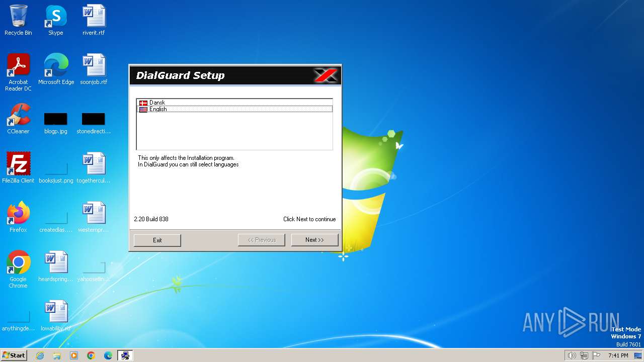Open the Start menu
The height and width of the screenshot is (362, 644).
click(x=14, y=355)
